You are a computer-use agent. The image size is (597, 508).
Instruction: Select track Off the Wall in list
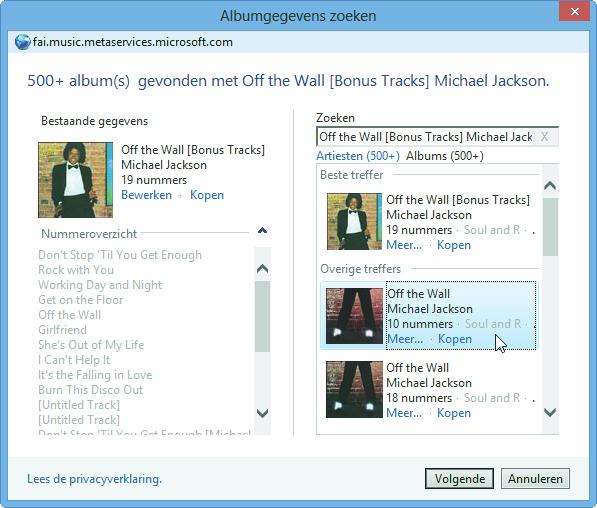coord(70,315)
